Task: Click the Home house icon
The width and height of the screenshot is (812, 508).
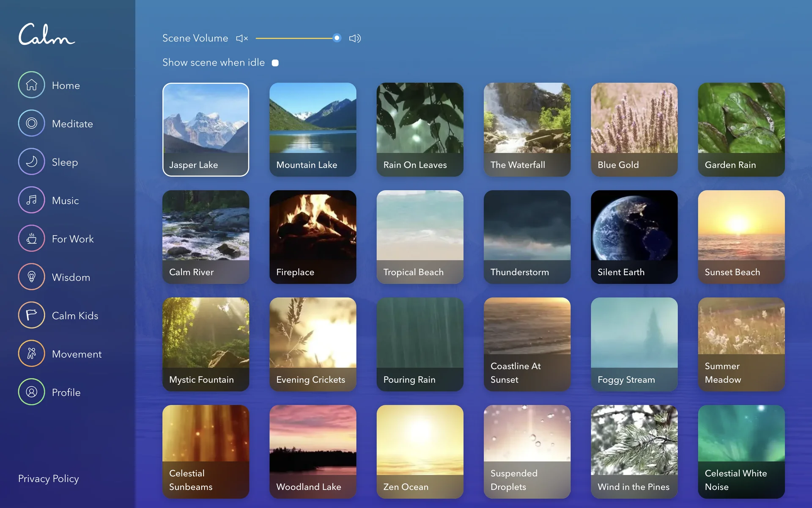Action: pos(31,85)
